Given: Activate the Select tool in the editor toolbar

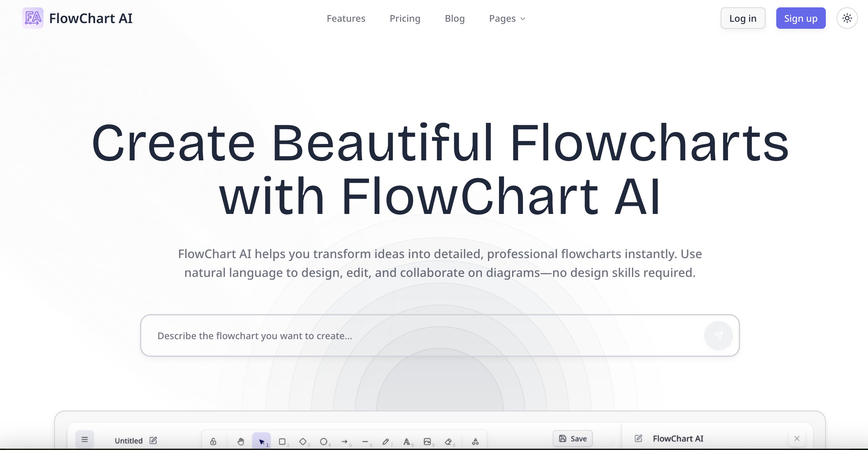Looking at the screenshot, I should (263, 441).
